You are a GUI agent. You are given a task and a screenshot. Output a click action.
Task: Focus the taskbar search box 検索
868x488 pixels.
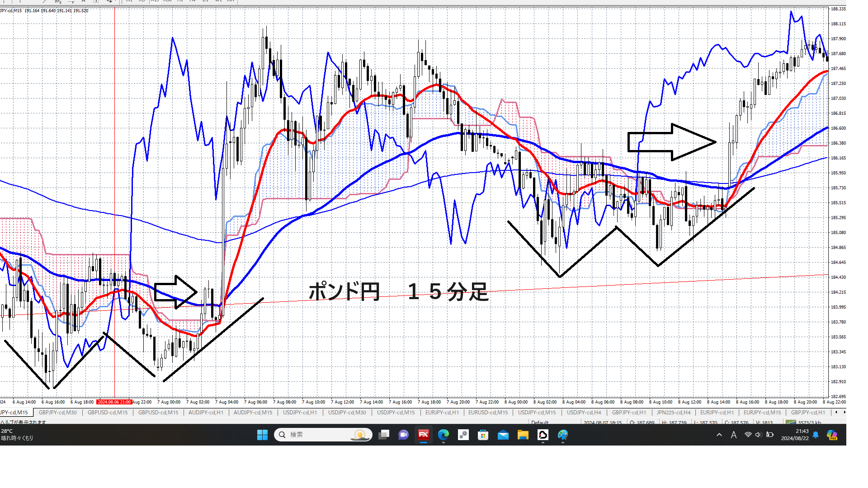[323, 435]
